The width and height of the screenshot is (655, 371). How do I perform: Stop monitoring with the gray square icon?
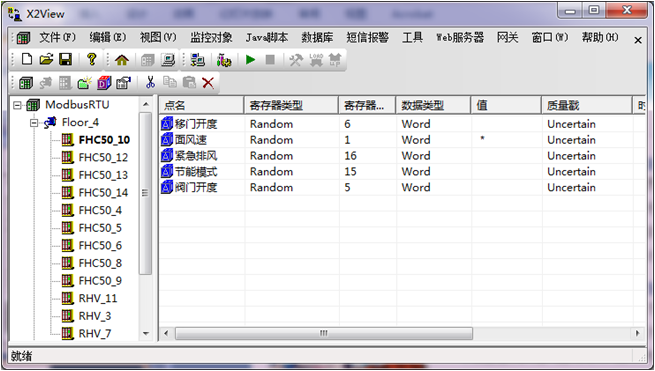[x=270, y=60]
